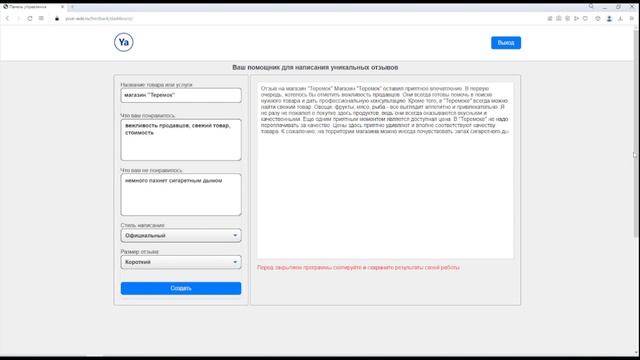Click the red warning text below the review output
The width and height of the screenshot is (640, 360).
click(358, 267)
